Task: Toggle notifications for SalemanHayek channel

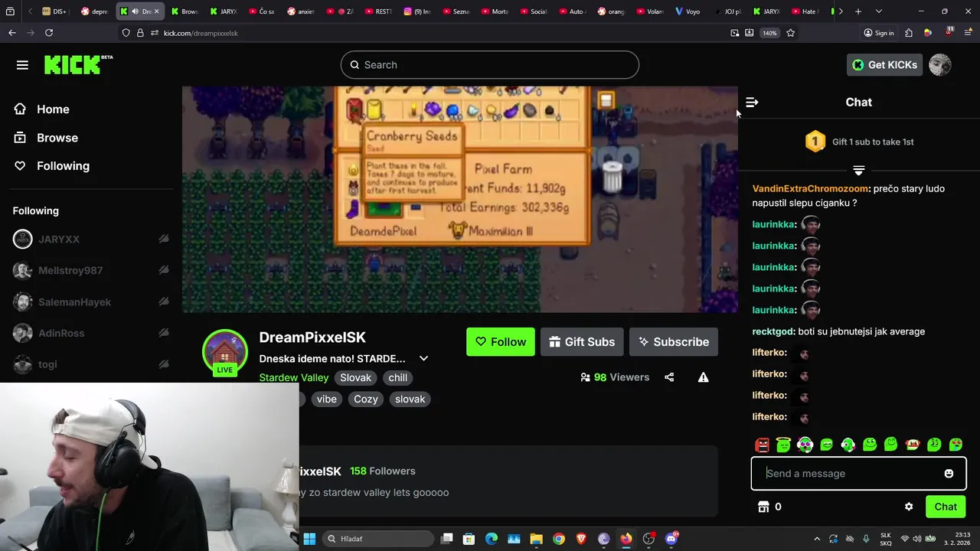Action: click(164, 302)
